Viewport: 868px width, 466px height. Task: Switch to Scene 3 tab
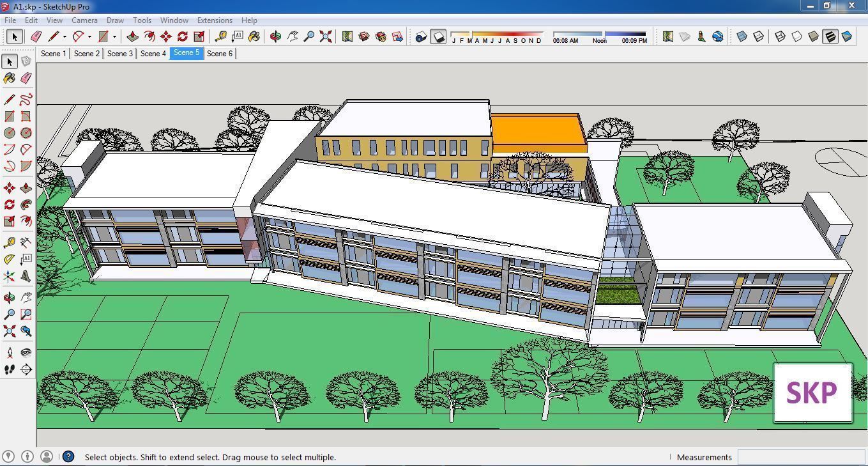coord(120,54)
